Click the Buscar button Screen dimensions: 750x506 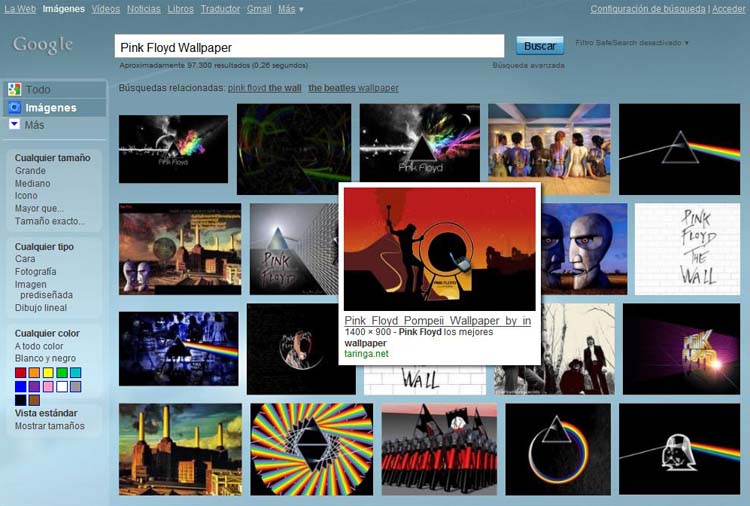[x=540, y=46]
